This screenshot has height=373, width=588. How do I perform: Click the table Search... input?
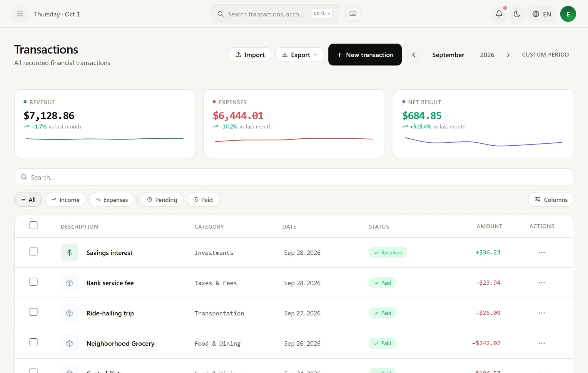[x=294, y=177]
